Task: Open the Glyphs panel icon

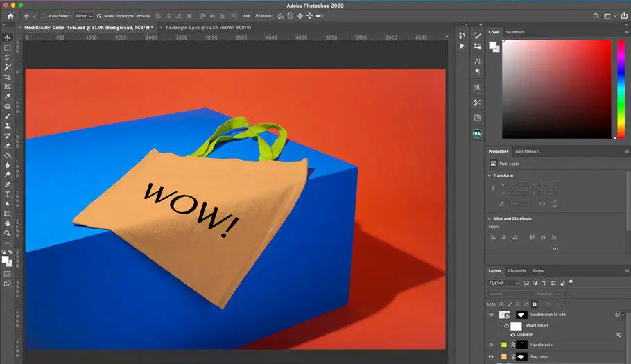Action: [477, 87]
